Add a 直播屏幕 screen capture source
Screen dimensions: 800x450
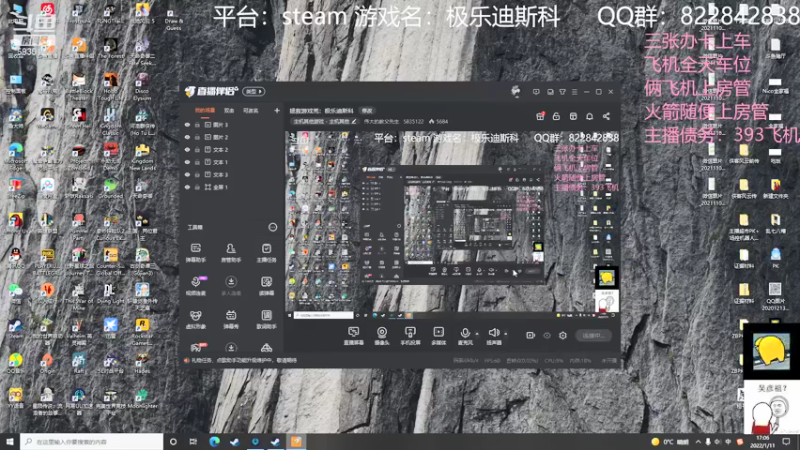coord(353,336)
